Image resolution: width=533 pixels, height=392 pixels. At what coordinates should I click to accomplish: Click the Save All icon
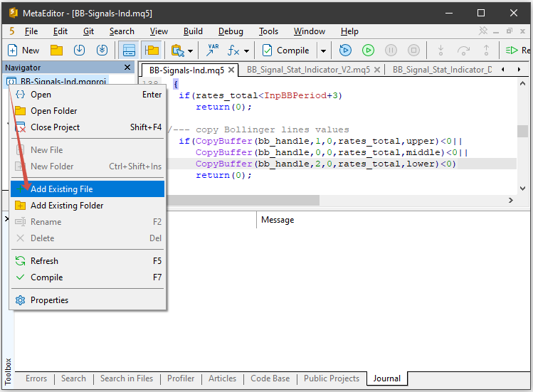pos(102,51)
